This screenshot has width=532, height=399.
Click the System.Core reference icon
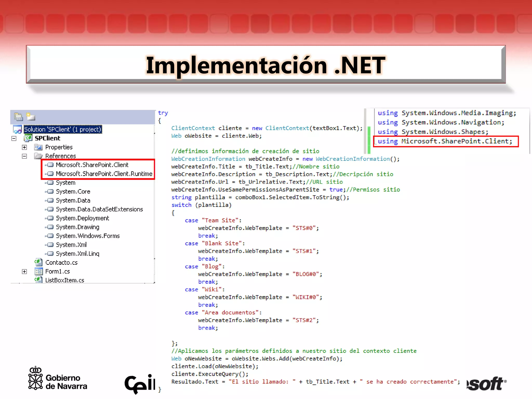point(49,191)
